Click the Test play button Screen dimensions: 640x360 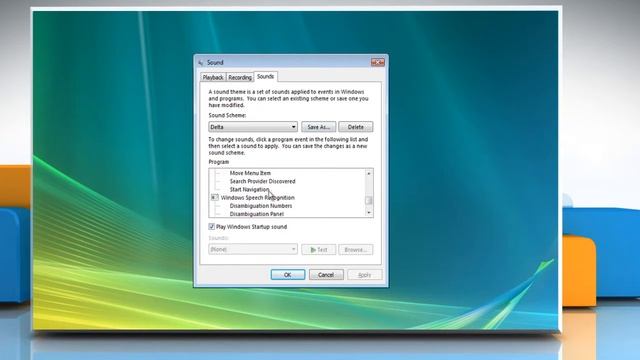318,249
